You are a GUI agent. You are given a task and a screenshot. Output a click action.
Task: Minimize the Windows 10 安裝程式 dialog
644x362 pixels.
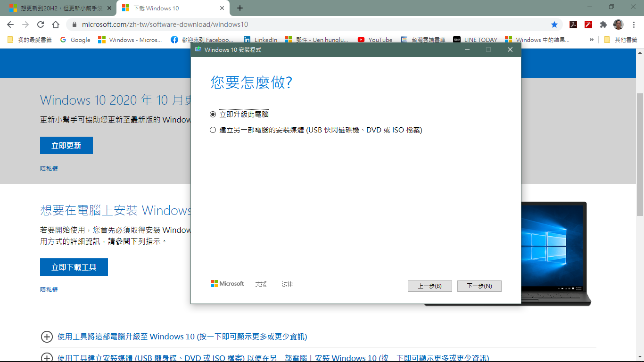[467, 49]
